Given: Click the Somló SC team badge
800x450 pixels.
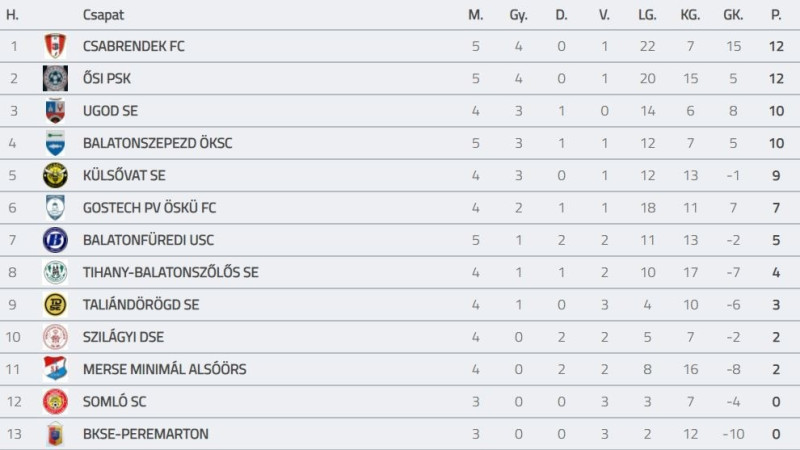Looking at the screenshot, I should [54, 401].
